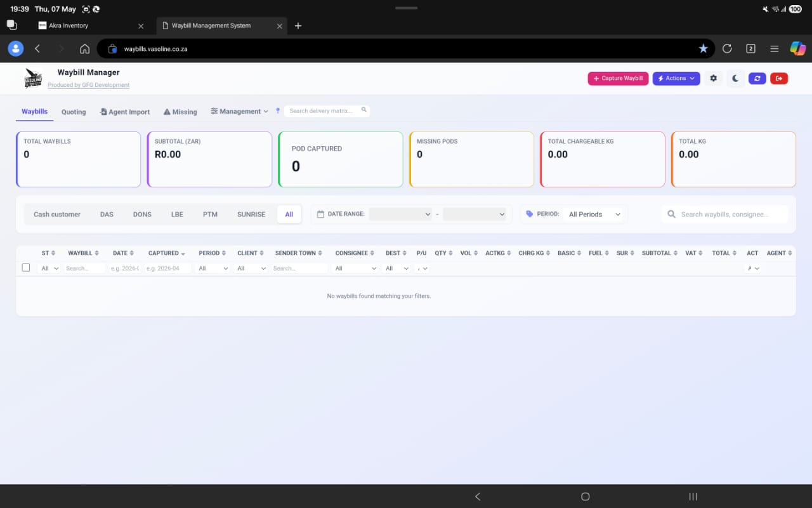The image size is (812, 508).
Task: Open the tab counter showing 2
Action: point(750,48)
